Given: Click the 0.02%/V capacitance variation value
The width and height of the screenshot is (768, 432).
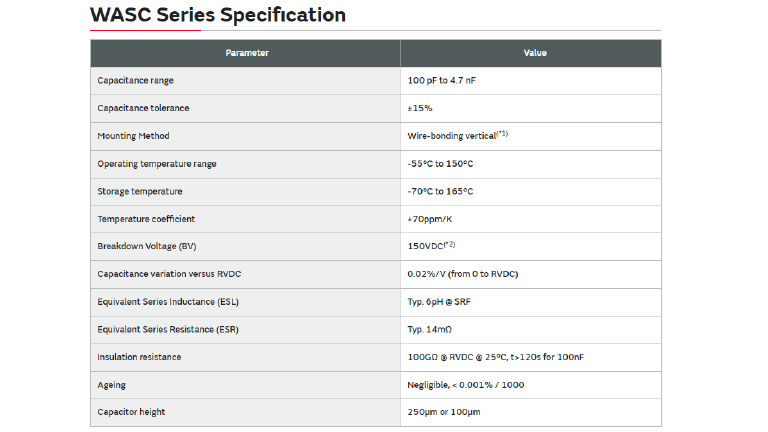Looking at the screenshot, I should point(462,274).
